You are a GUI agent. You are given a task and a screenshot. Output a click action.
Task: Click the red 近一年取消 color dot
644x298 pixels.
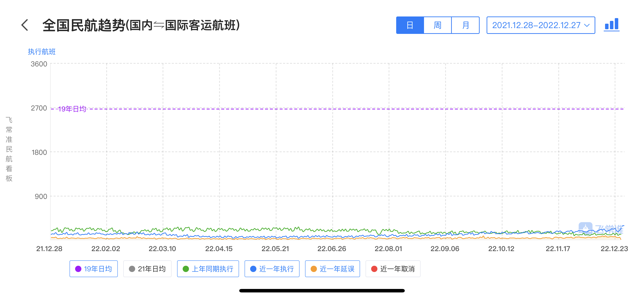[x=374, y=269]
